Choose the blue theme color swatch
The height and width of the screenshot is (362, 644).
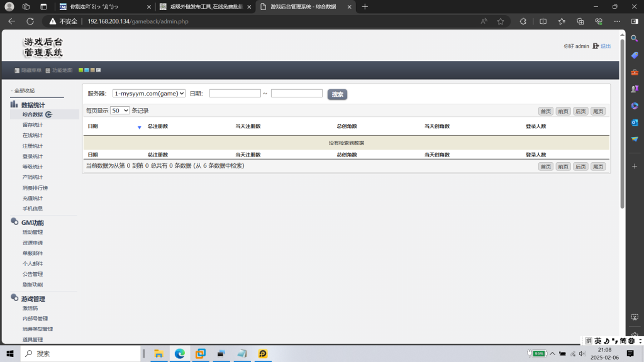point(87,70)
